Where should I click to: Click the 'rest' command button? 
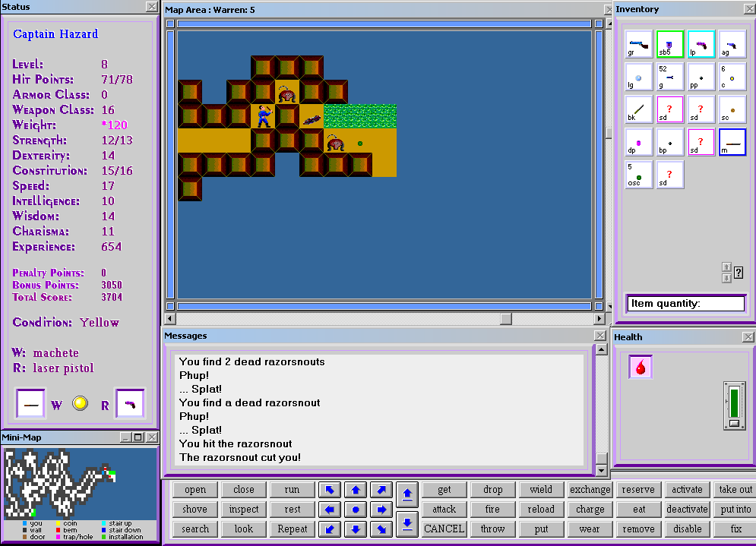293,510
